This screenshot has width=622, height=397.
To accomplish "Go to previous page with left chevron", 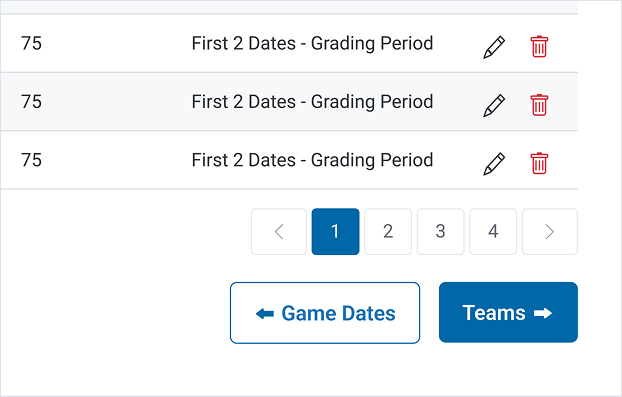I will point(279,232).
